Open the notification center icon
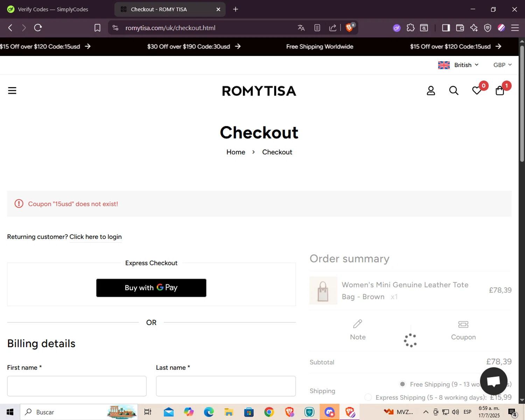Image resolution: width=525 pixels, height=420 pixels. coord(512,412)
